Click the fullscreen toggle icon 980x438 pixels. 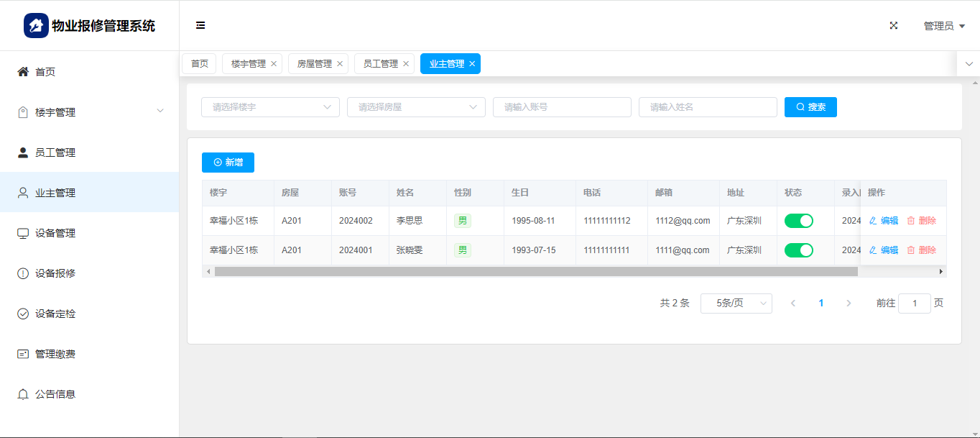pos(894,26)
